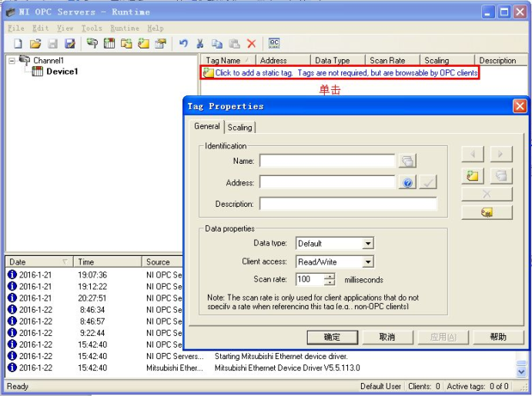Click the 取消 Cancel button
Viewport: 532px width, 396px height.
click(x=387, y=337)
